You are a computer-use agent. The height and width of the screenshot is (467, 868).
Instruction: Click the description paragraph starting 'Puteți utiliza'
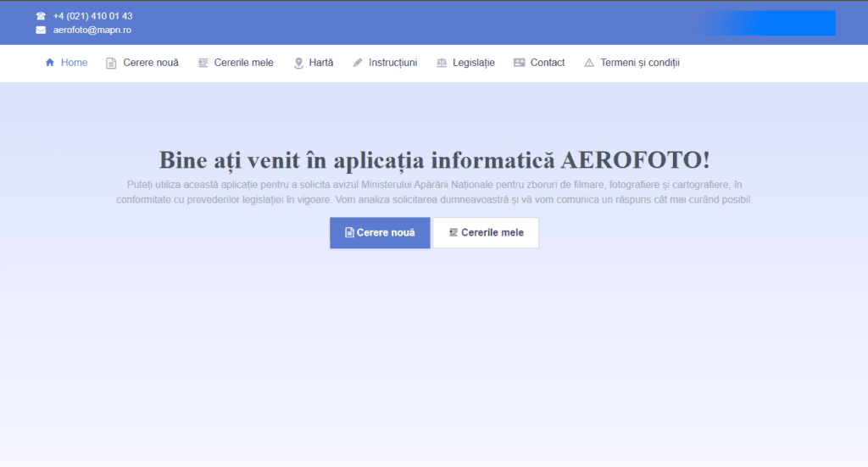[x=434, y=192]
